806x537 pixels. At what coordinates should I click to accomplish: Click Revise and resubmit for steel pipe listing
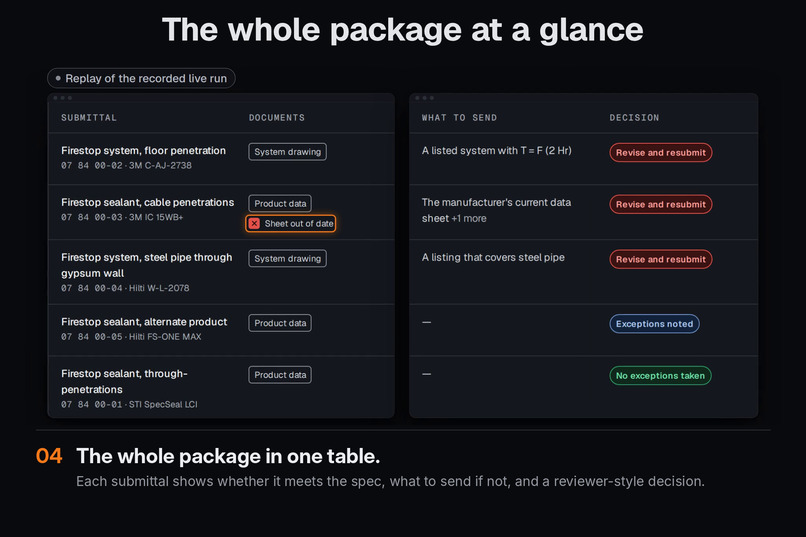point(661,260)
